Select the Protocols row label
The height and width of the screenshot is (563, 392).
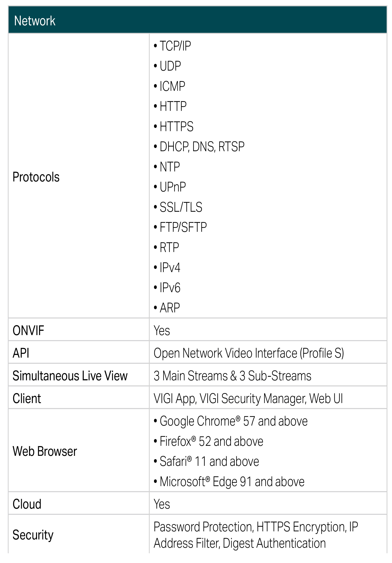coord(36,177)
